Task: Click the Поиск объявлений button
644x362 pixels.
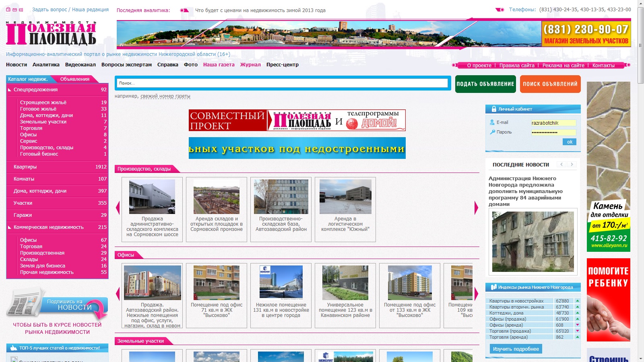Action: pos(550,84)
